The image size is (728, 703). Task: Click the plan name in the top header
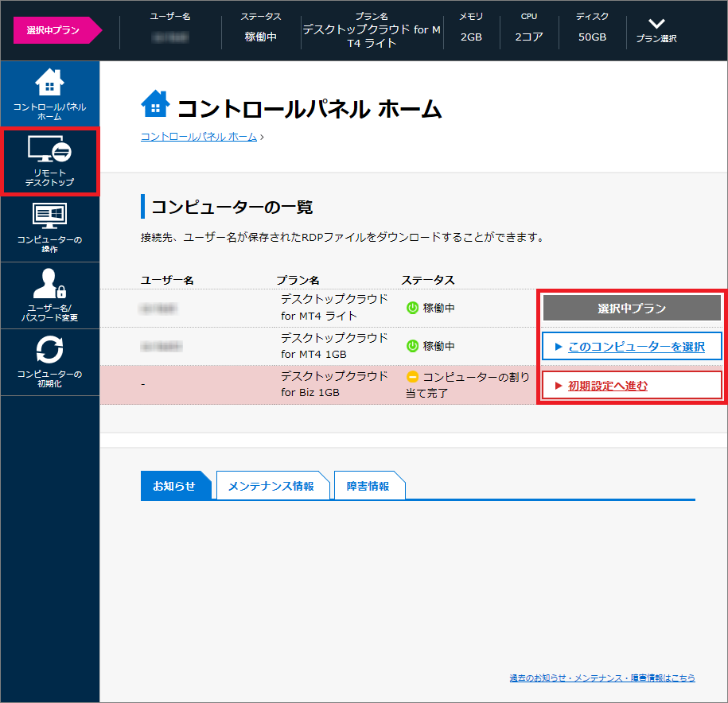point(372,37)
